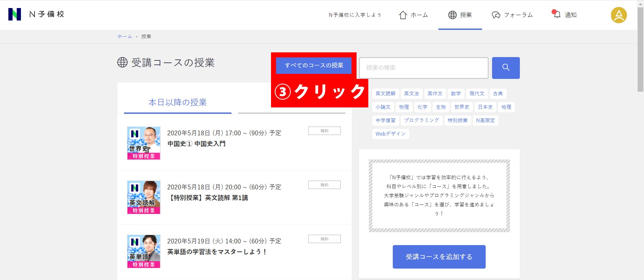The width and height of the screenshot is (644, 280).
Task: Click 無料 badge on 中国史入門 row
Action: 324,131
